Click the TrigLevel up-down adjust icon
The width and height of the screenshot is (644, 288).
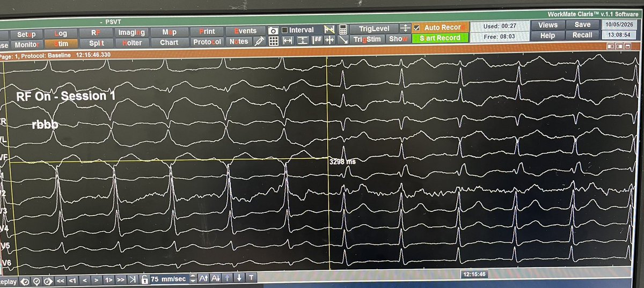point(405,28)
